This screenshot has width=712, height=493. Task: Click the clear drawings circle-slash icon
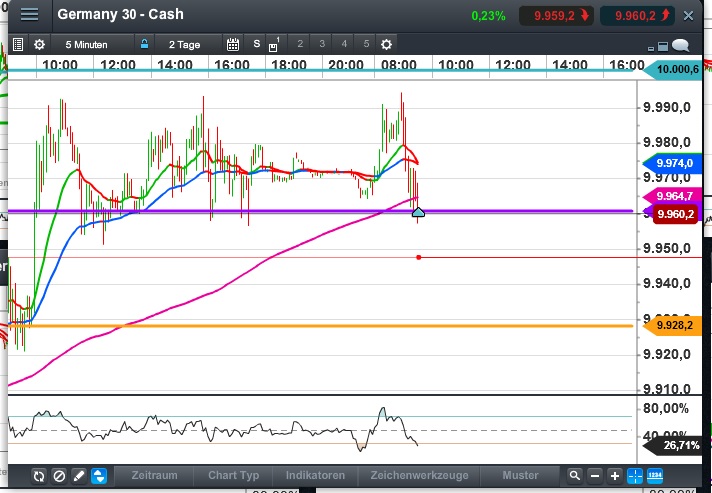[x=59, y=476]
